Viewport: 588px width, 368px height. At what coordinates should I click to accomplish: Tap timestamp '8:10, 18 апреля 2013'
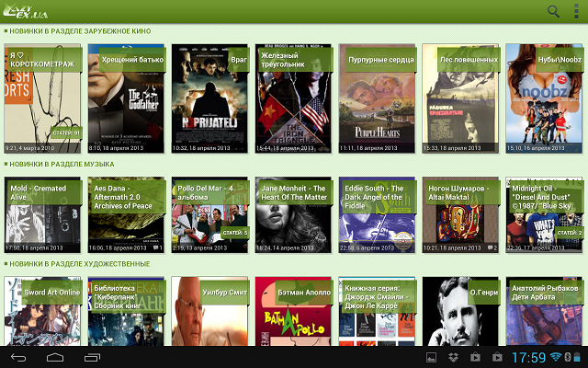(x=117, y=148)
